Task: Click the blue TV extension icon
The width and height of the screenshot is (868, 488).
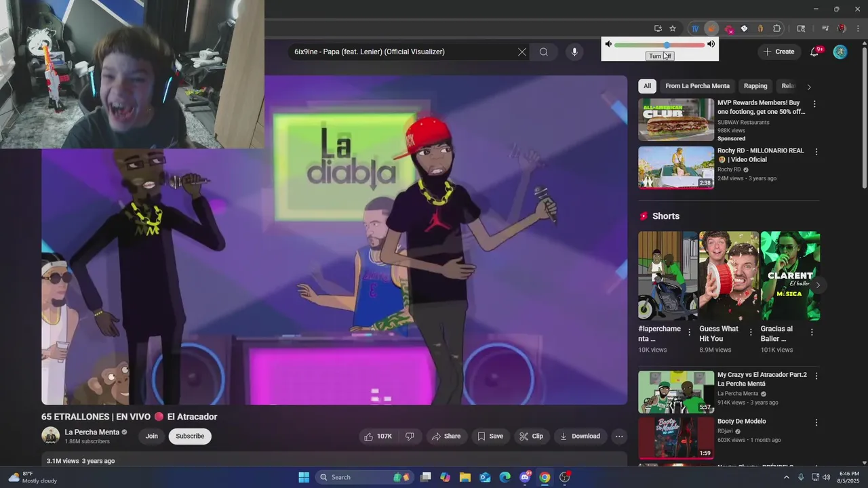Action: coord(695,28)
